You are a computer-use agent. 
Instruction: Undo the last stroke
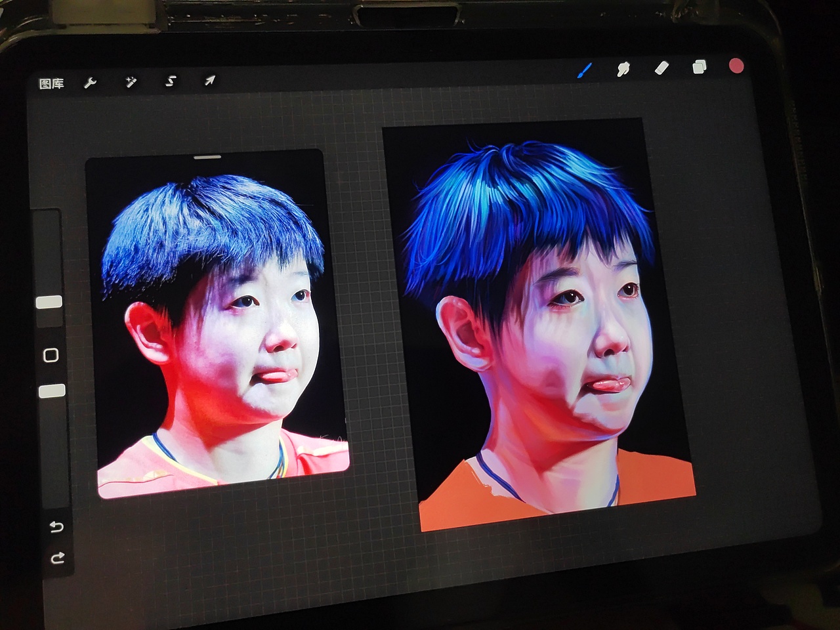tap(56, 527)
